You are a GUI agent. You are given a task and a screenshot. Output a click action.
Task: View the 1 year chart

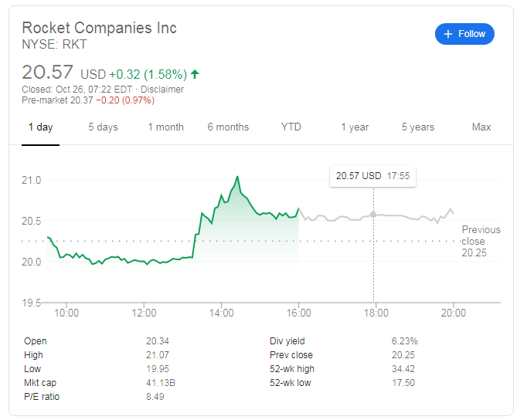355,127
